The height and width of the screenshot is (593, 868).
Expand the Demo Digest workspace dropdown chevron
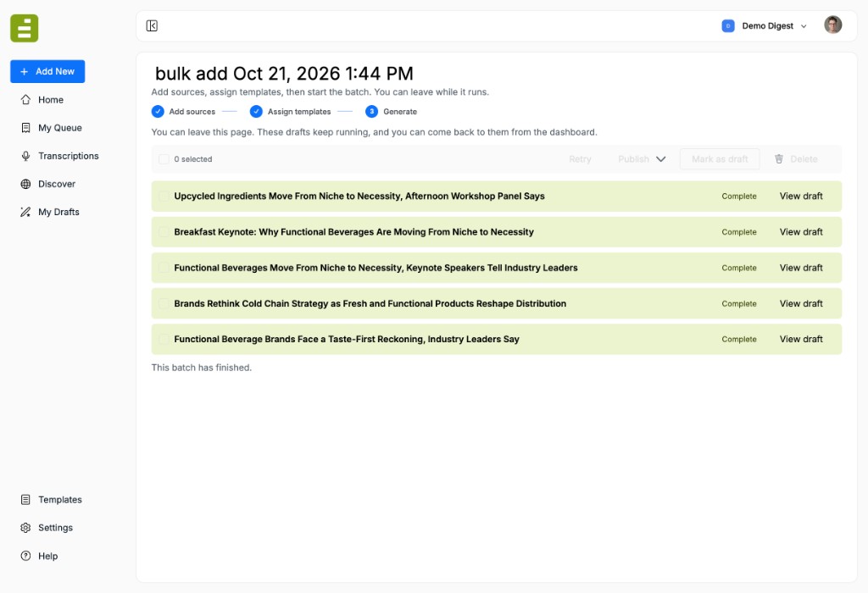click(x=804, y=26)
